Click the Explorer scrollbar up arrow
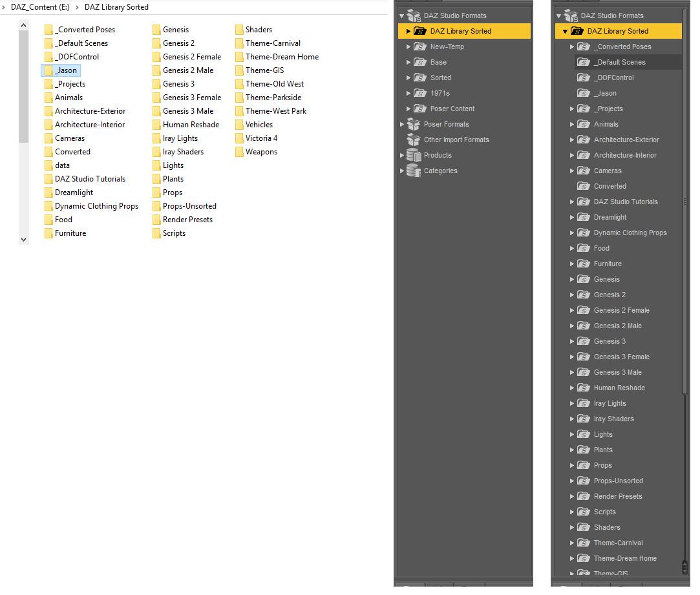 (x=24, y=26)
